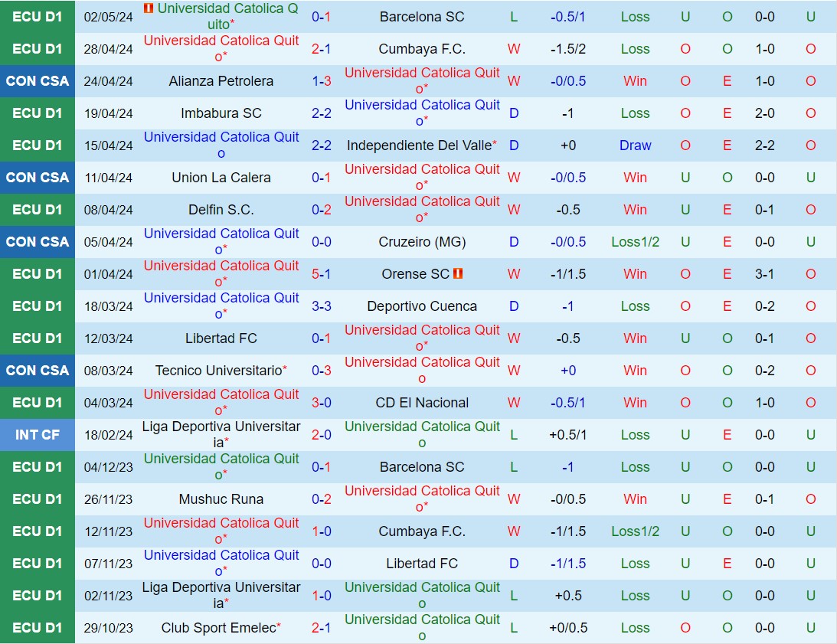Open the Cruzeiro (MG) team link
The image size is (837, 644).
click(x=422, y=242)
